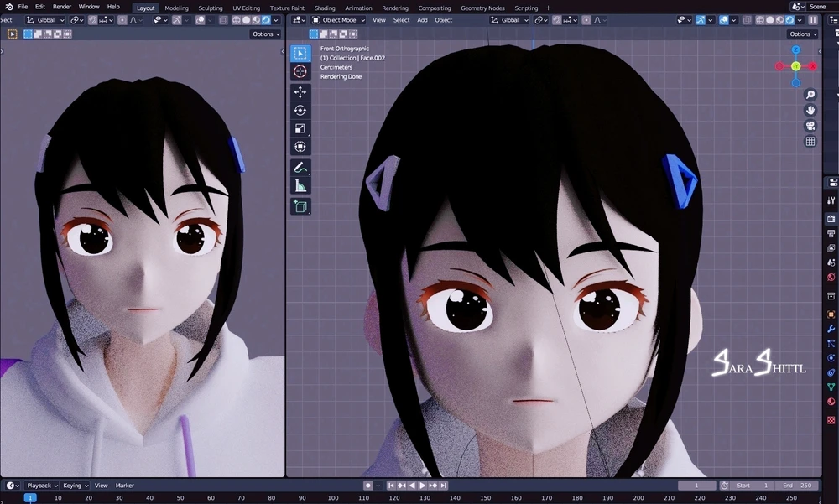Click frame 100 on the timeline ruler
This screenshot has height=504, width=839.
[x=333, y=498]
